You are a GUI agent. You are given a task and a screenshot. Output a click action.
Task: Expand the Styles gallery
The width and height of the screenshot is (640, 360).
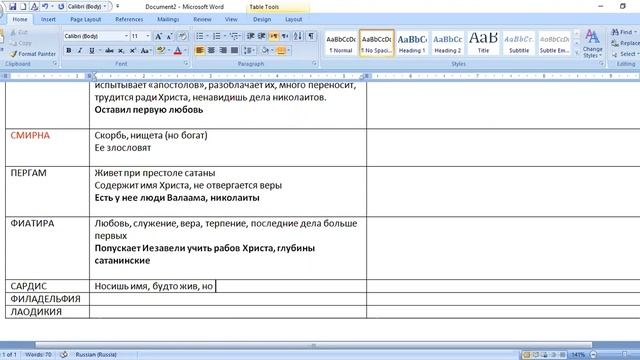[x=577, y=53]
